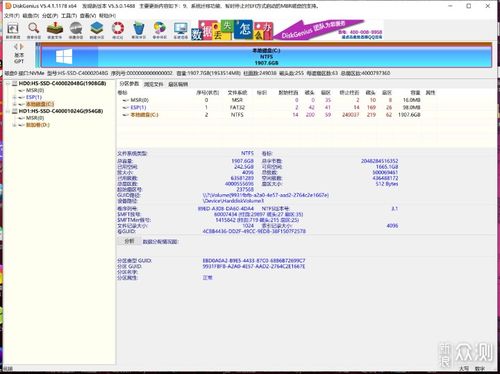The image size is (500, 374).
Task: Switch to the 扇区编辑 sector editor tab
Action: [178, 84]
